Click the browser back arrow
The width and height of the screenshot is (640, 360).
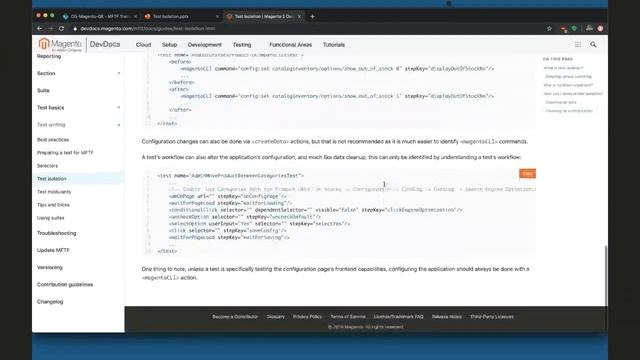click(x=40, y=29)
